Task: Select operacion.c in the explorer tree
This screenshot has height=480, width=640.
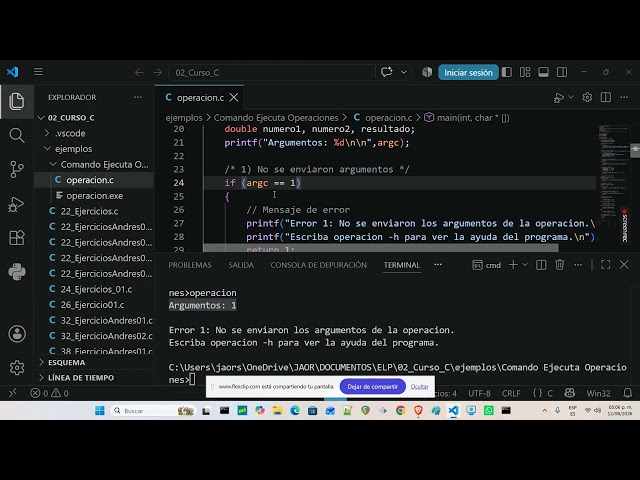Action: [x=95, y=180]
